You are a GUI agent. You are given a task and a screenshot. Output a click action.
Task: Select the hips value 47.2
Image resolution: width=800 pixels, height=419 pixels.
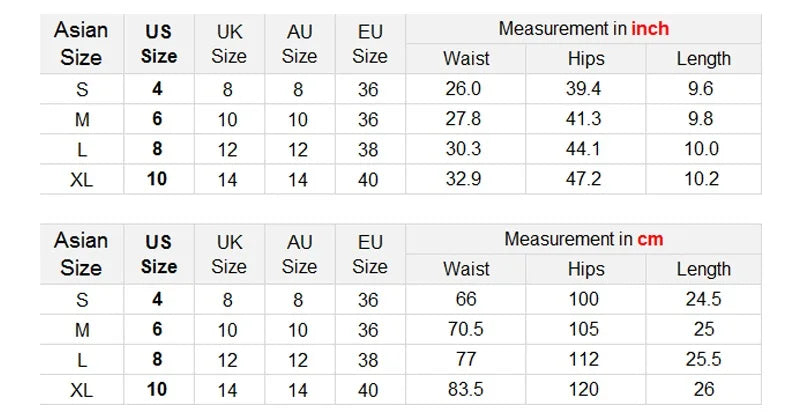click(583, 179)
